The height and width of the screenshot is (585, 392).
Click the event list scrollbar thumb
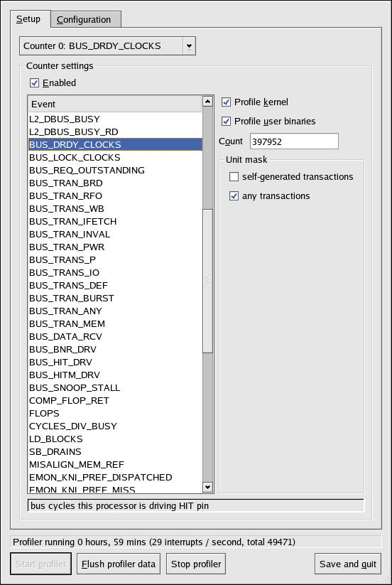pyautogui.click(x=207, y=281)
